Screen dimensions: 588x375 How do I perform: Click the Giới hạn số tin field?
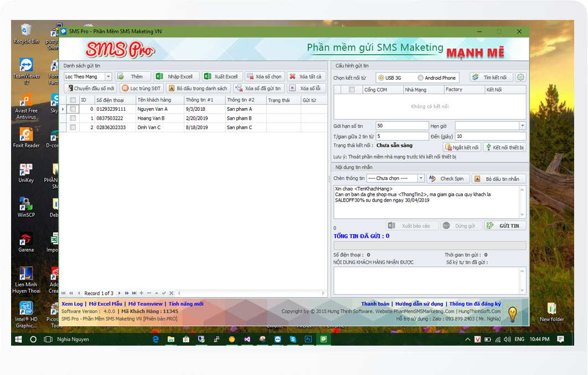(402, 126)
